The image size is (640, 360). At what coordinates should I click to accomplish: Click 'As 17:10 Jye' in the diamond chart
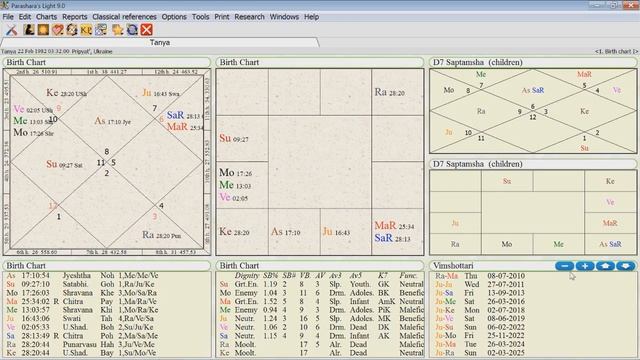click(x=113, y=121)
